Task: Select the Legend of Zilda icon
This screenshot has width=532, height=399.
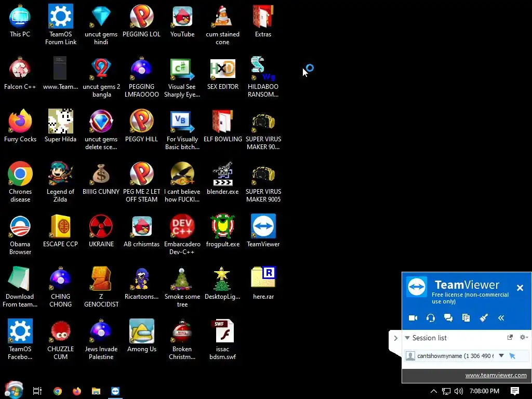Action: click(x=60, y=182)
